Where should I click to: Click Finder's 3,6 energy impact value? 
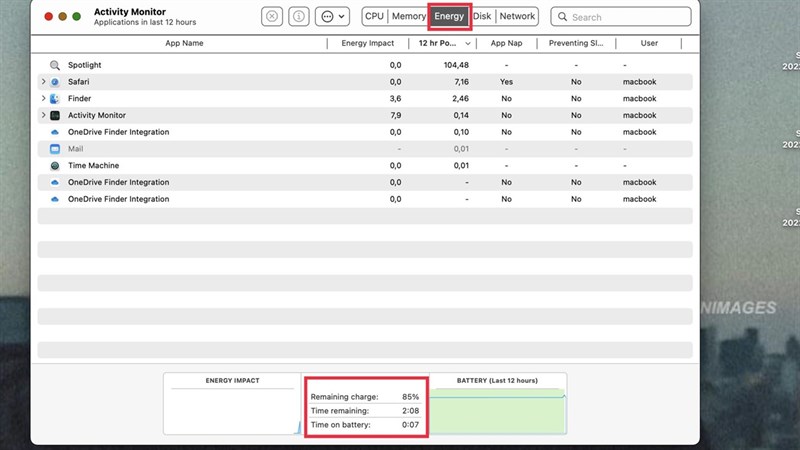click(395, 98)
